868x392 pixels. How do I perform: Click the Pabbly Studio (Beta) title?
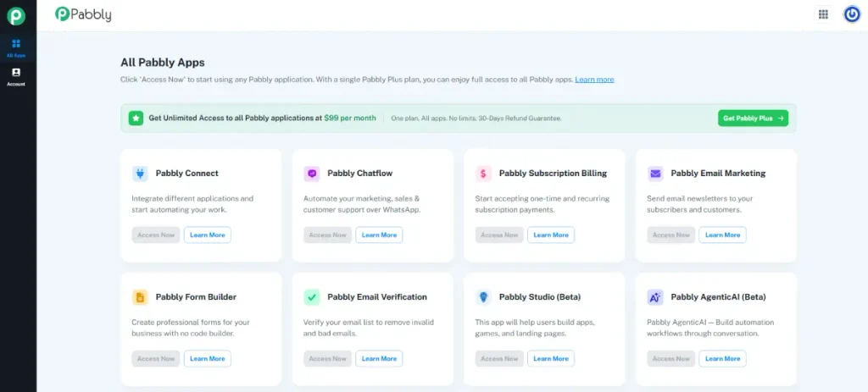tap(540, 297)
